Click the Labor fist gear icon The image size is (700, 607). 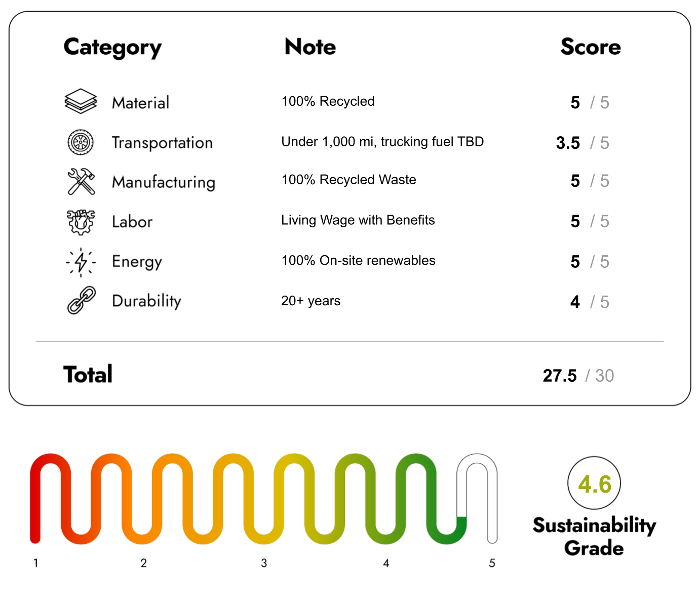(x=81, y=222)
